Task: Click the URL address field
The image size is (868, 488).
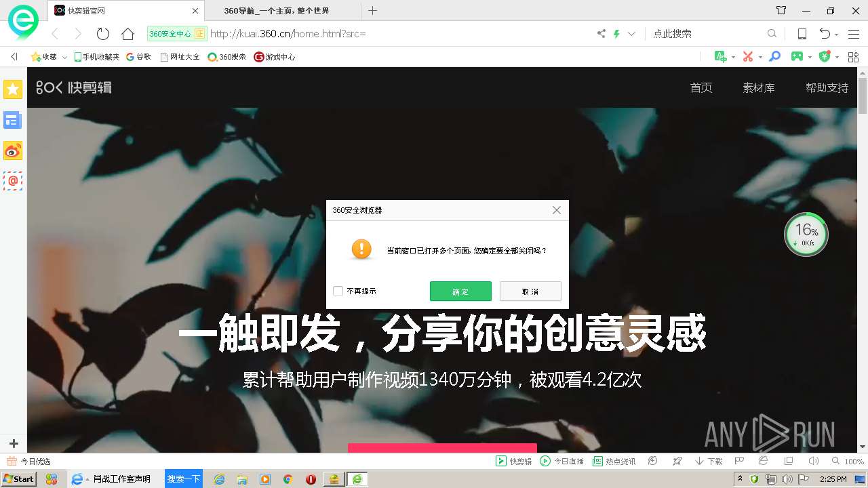Action: (399, 34)
